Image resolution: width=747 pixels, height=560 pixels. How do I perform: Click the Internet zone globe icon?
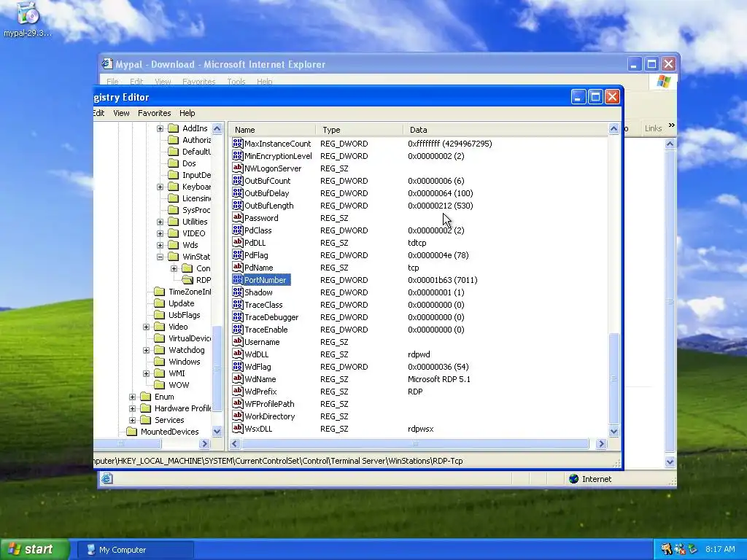(x=573, y=478)
